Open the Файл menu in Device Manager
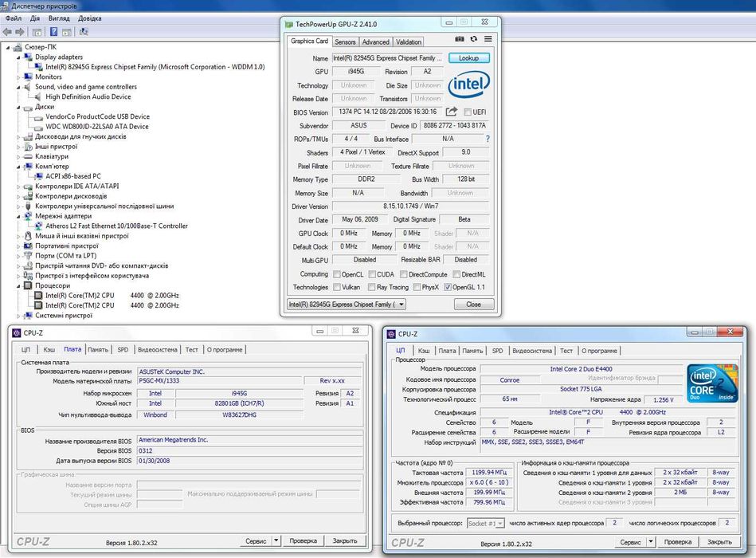The image size is (756, 558). point(14,18)
